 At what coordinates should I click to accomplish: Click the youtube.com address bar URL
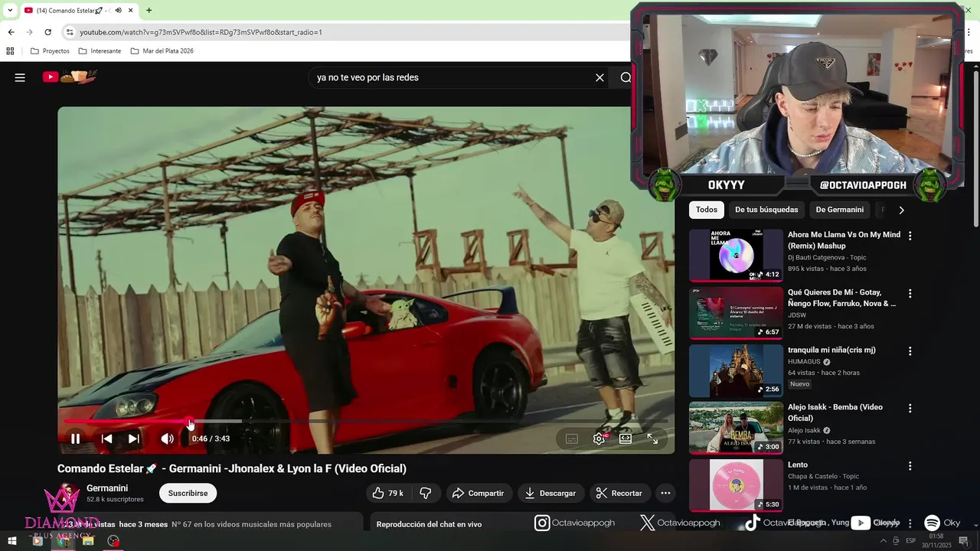(201, 32)
